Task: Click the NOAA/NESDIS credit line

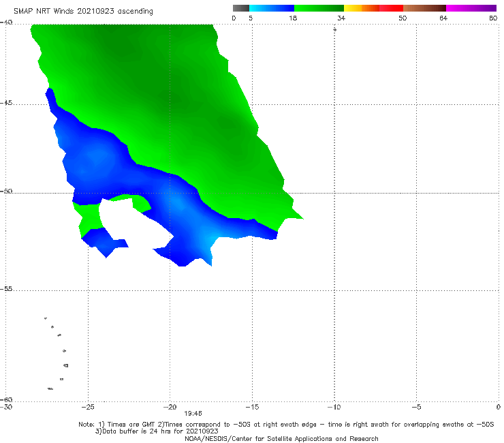Action: pyautogui.click(x=281, y=438)
